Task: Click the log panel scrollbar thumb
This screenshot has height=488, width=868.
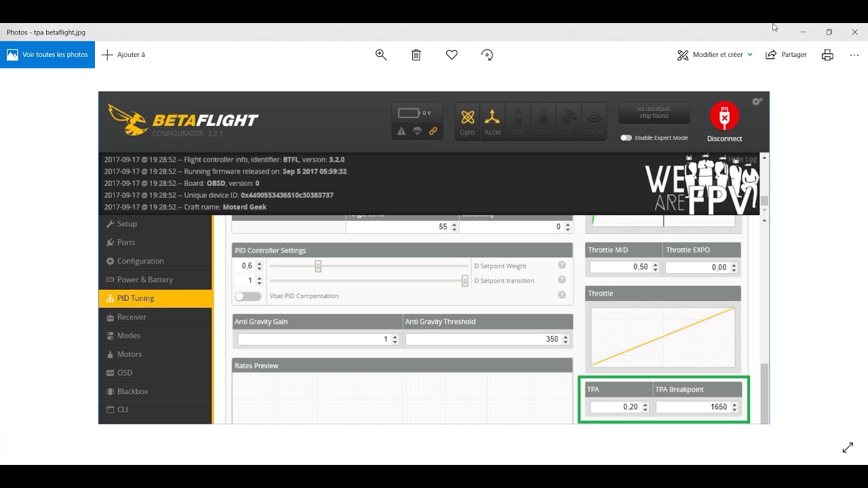Action: pyautogui.click(x=765, y=201)
